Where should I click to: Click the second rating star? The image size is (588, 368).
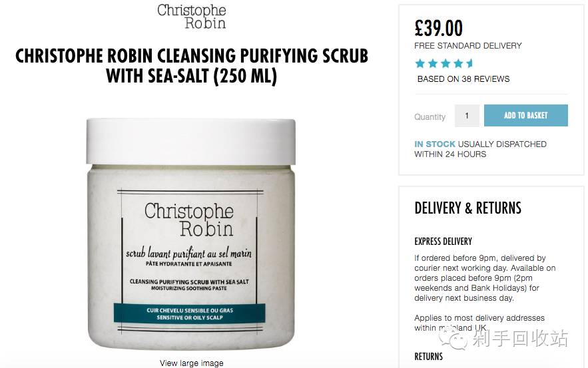pyautogui.click(x=433, y=63)
